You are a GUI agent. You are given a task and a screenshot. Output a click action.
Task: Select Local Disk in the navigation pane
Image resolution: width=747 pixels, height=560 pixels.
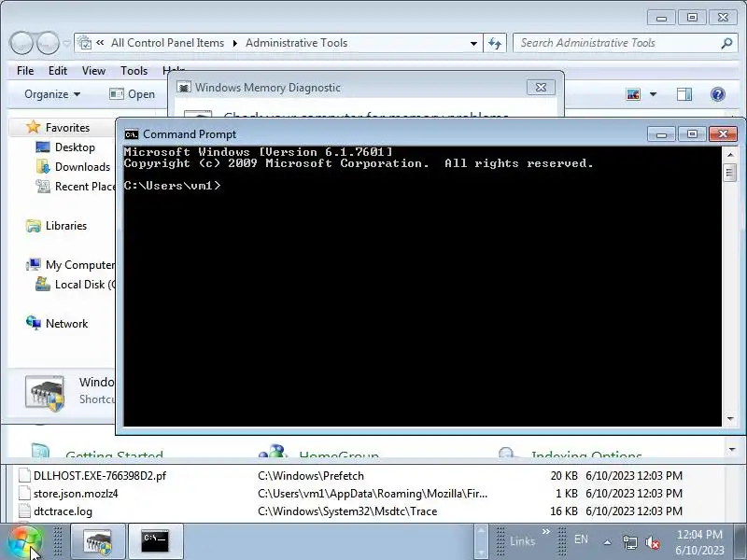click(x=84, y=285)
